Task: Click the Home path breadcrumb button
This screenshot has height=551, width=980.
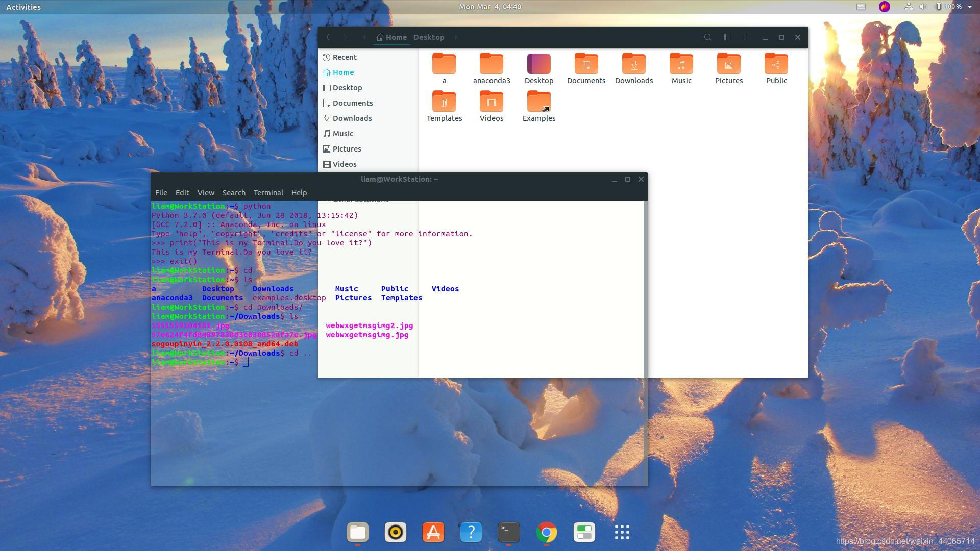Action: [x=392, y=37]
